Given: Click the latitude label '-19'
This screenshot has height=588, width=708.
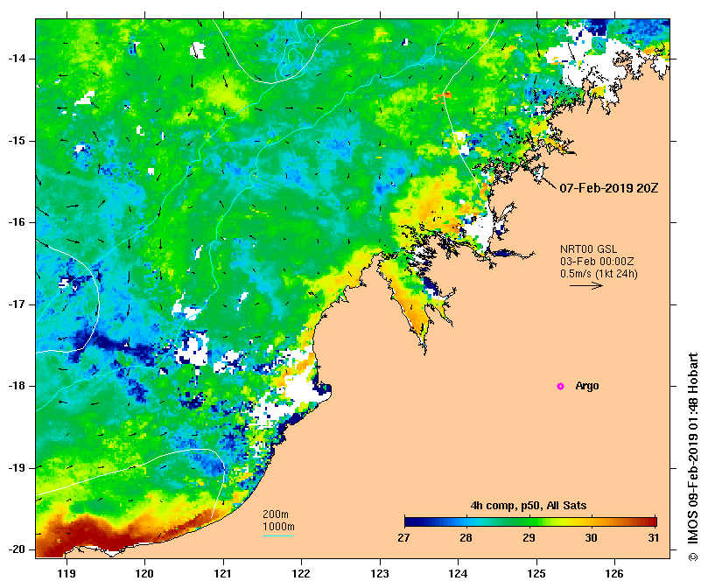Looking at the screenshot, I should (x=17, y=468).
